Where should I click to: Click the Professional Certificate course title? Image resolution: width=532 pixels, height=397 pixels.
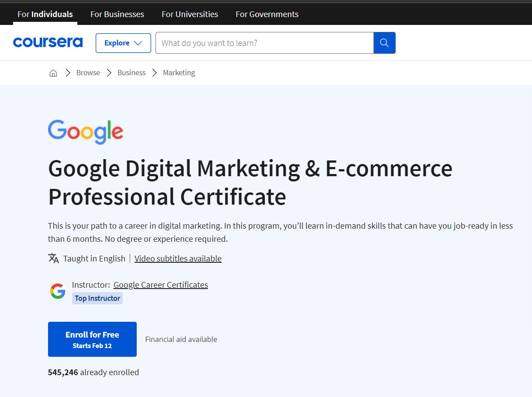click(250, 182)
